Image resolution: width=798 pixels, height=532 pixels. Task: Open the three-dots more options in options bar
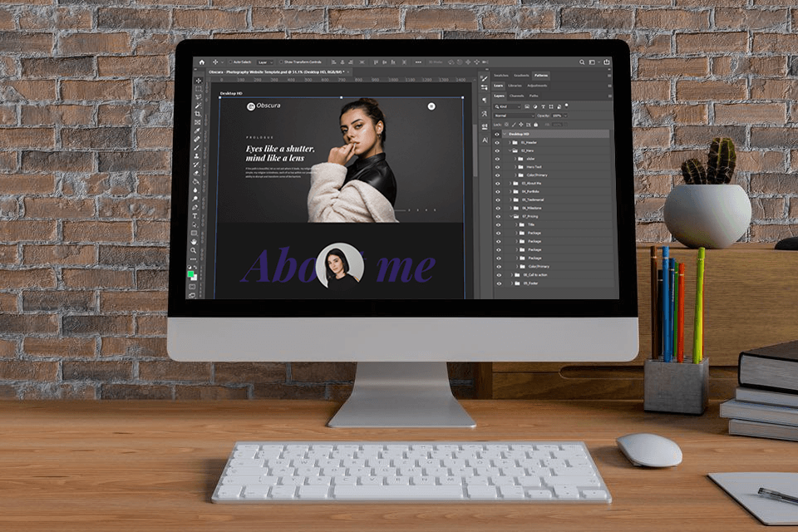[418, 62]
